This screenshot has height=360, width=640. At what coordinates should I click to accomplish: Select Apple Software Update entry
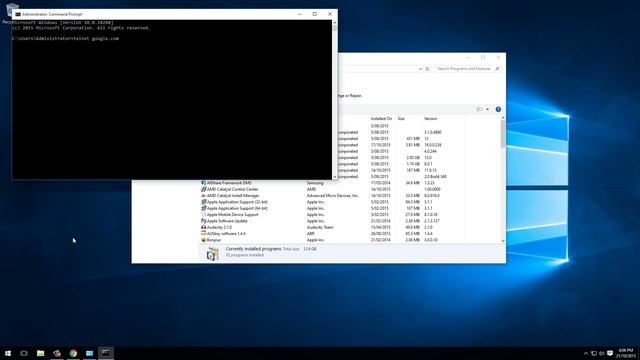pos(332,221)
